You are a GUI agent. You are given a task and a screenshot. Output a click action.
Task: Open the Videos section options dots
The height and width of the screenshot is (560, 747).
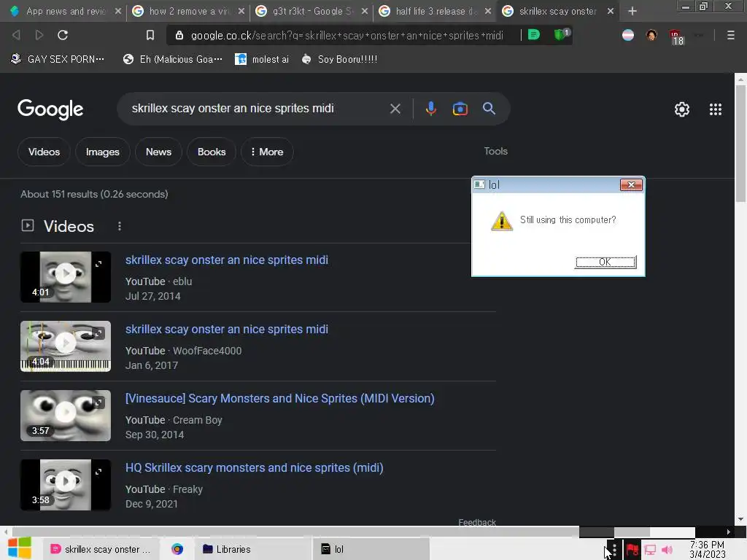120,226
